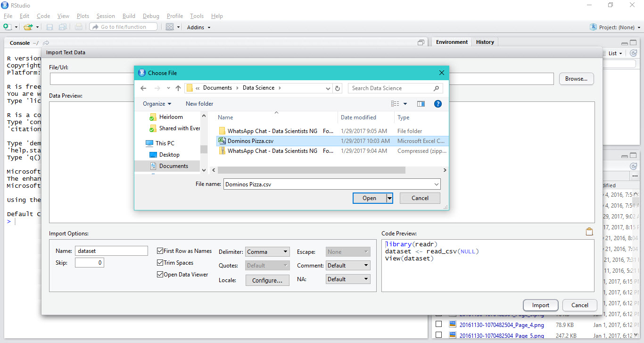The width and height of the screenshot is (644, 343).
Task: Open the Code menu
Action: click(43, 16)
